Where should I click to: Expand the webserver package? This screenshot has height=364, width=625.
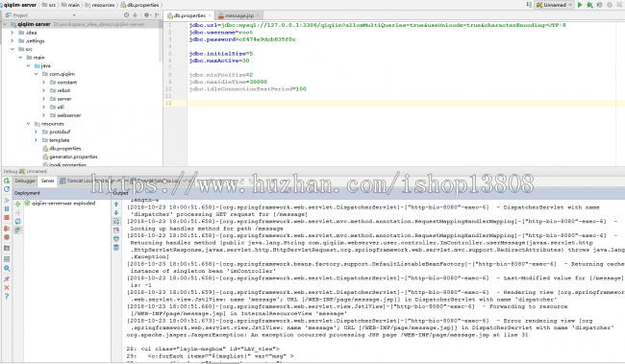tap(44, 115)
